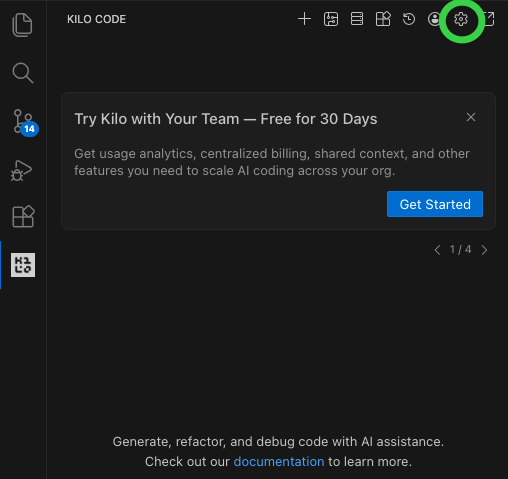Select the Kilo Code activity bar icon
Image resolution: width=508 pixels, height=479 pixels.
click(23, 265)
